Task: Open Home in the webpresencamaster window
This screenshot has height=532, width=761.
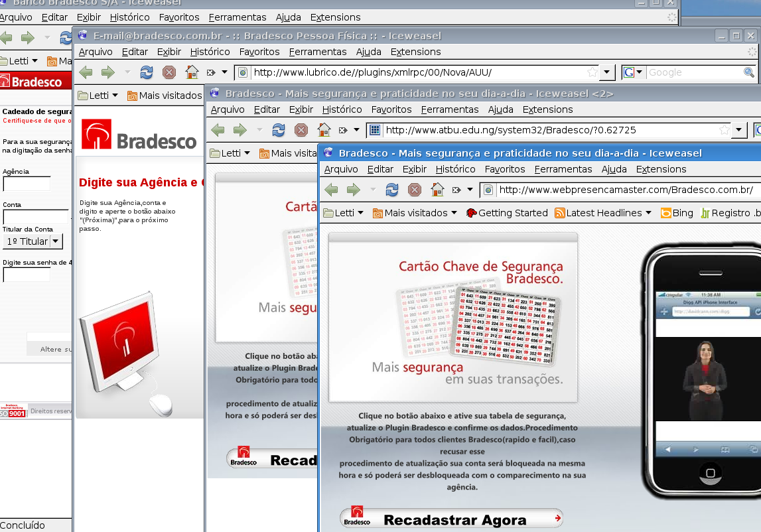Action: coord(437,190)
